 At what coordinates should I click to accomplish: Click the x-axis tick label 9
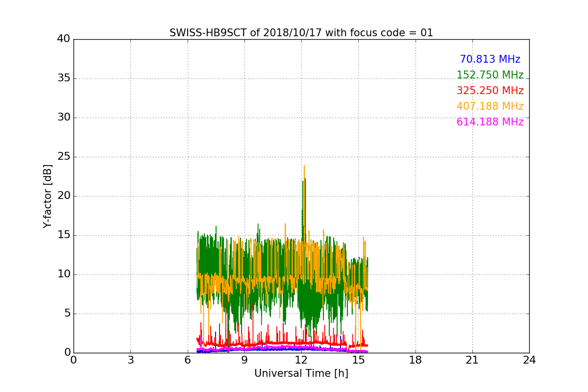(245, 360)
